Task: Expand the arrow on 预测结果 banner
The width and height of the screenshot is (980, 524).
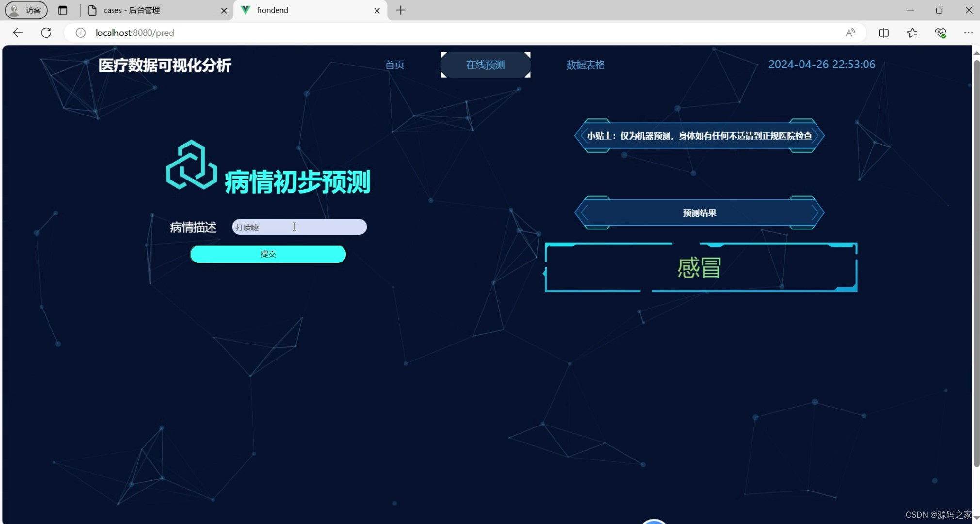Action: pos(813,213)
